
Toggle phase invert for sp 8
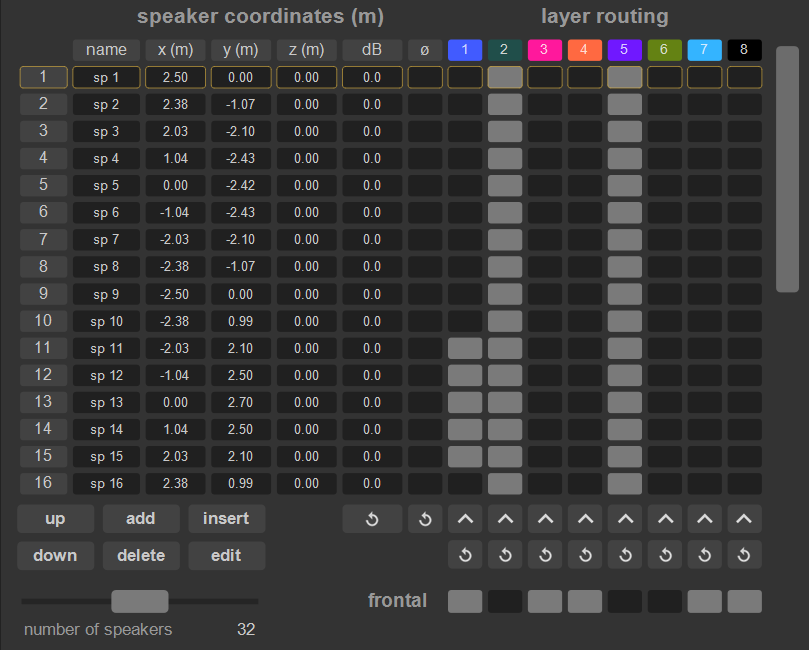coord(425,267)
